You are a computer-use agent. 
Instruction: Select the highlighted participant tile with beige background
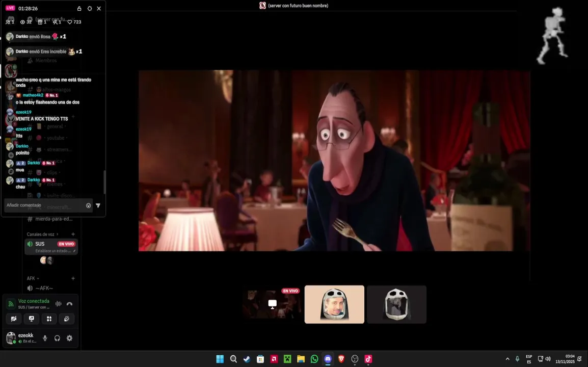coord(334,304)
